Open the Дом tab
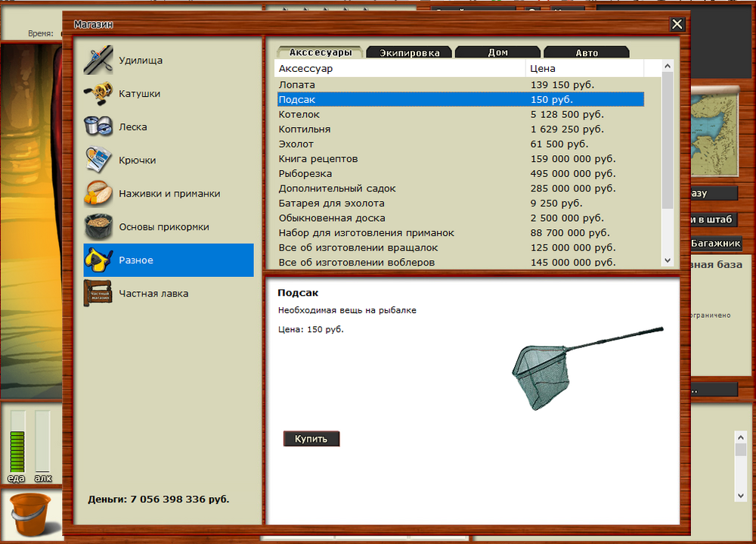This screenshot has width=756, height=544. click(x=497, y=53)
